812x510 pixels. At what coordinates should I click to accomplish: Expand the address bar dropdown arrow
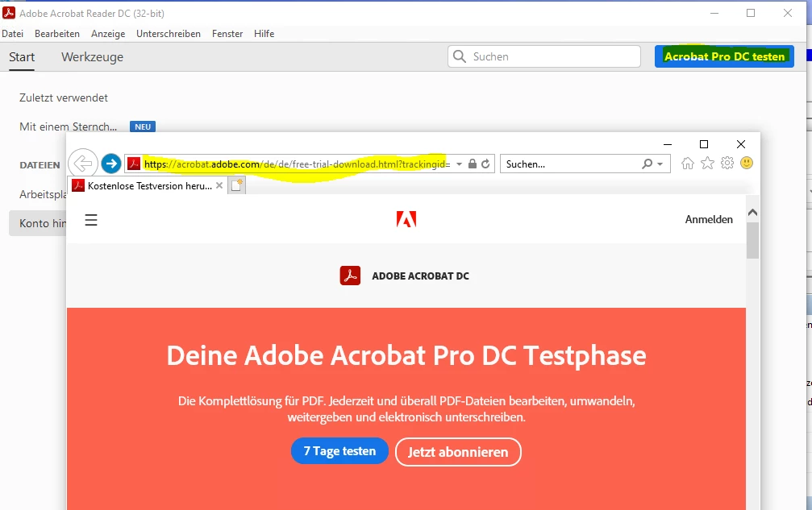pos(459,164)
